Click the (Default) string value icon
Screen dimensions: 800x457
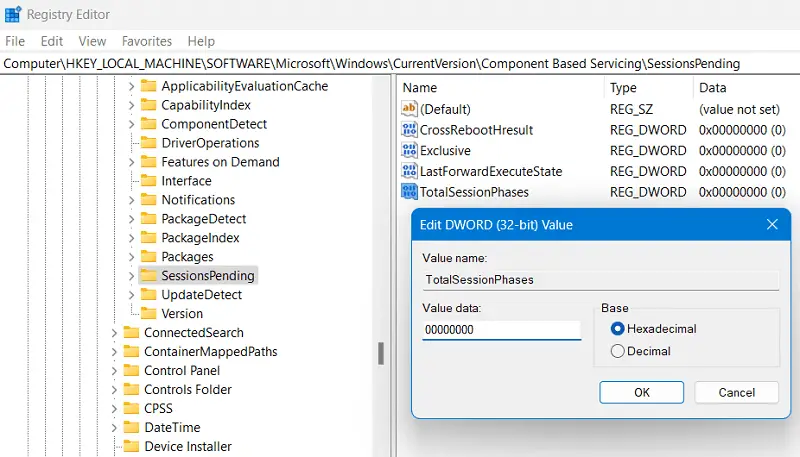[409, 109]
